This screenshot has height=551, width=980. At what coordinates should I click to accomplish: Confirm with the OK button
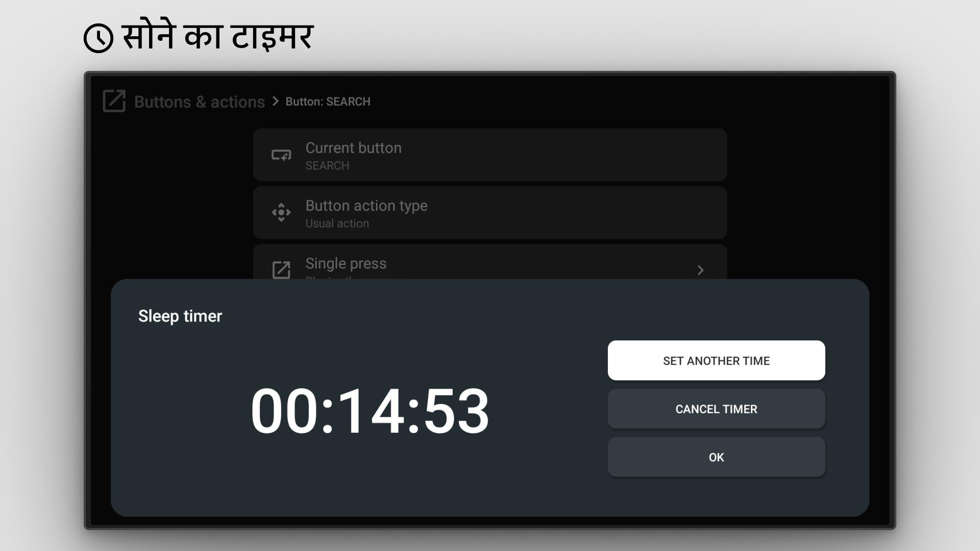pyautogui.click(x=716, y=457)
